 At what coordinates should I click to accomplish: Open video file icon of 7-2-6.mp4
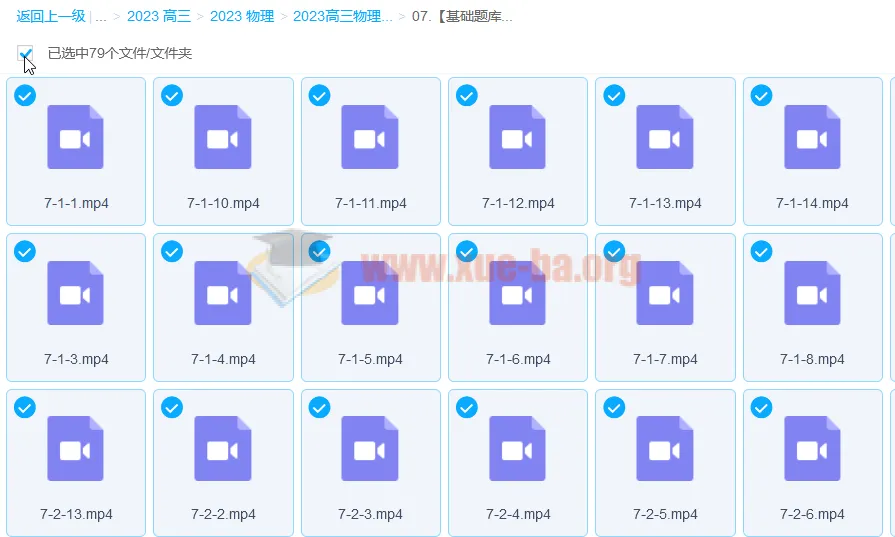pos(812,449)
